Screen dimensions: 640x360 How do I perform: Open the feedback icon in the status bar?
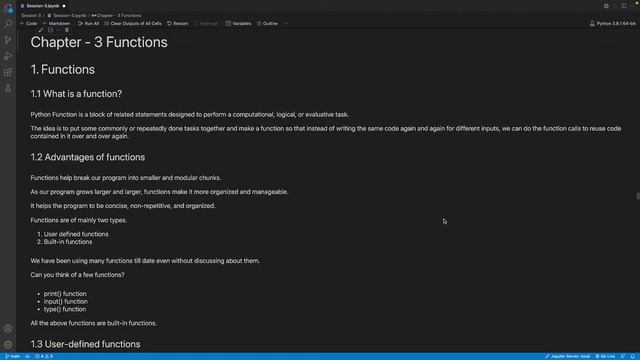coord(623,356)
